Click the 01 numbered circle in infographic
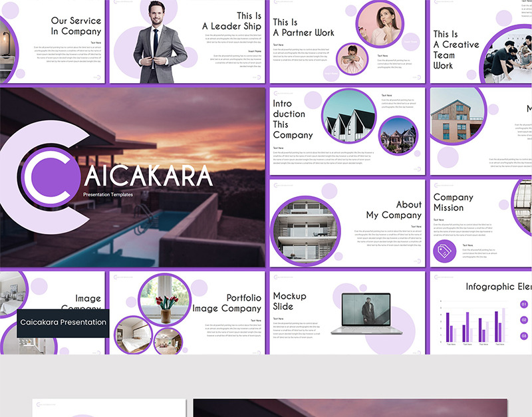 tap(524, 304)
